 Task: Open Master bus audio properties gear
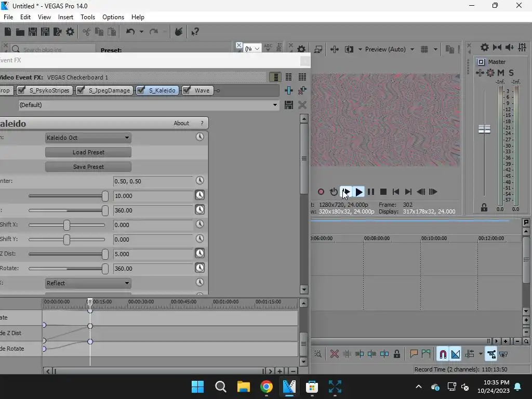(485, 47)
